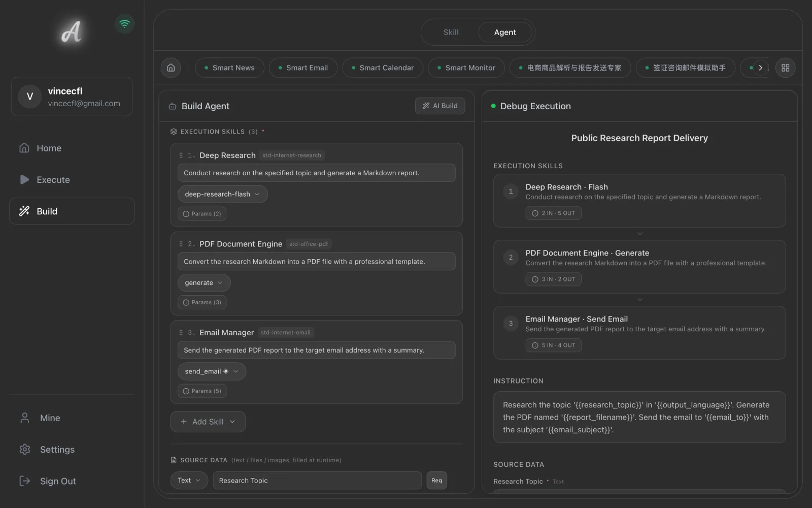
Task: Open the generate action dropdown
Action: point(204,283)
